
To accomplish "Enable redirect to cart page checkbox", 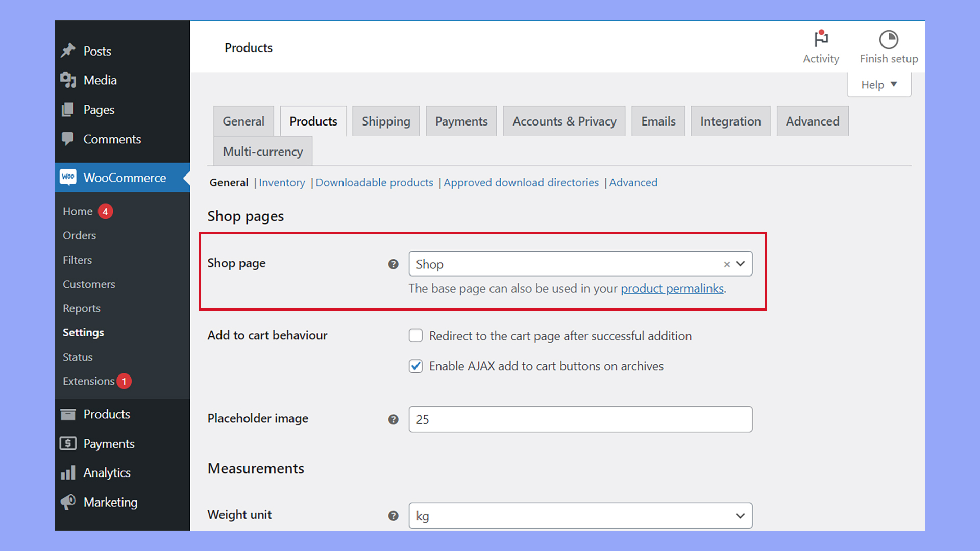I will (x=415, y=335).
